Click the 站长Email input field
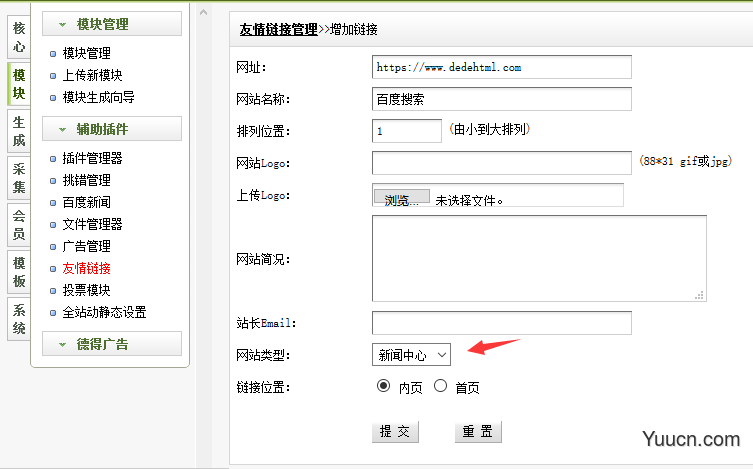 click(501, 323)
